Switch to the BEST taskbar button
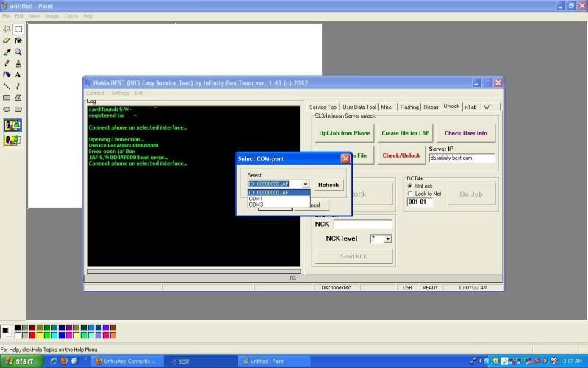Screen dimensions: 588x368 (x=201, y=361)
